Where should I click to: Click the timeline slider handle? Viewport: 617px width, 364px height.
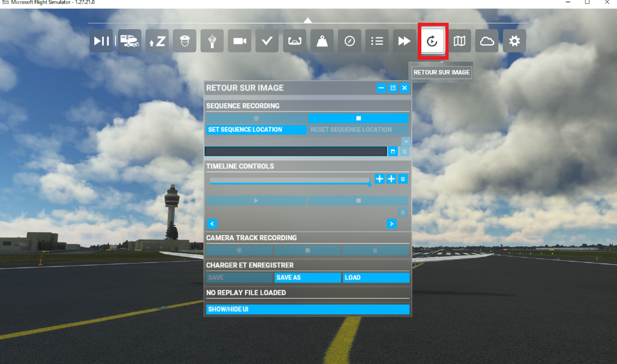click(x=370, y=183)
